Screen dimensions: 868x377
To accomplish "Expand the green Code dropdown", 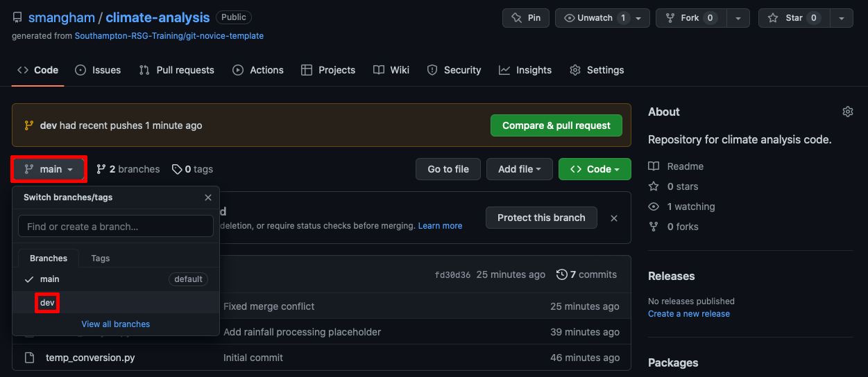I will click(595, 169).
